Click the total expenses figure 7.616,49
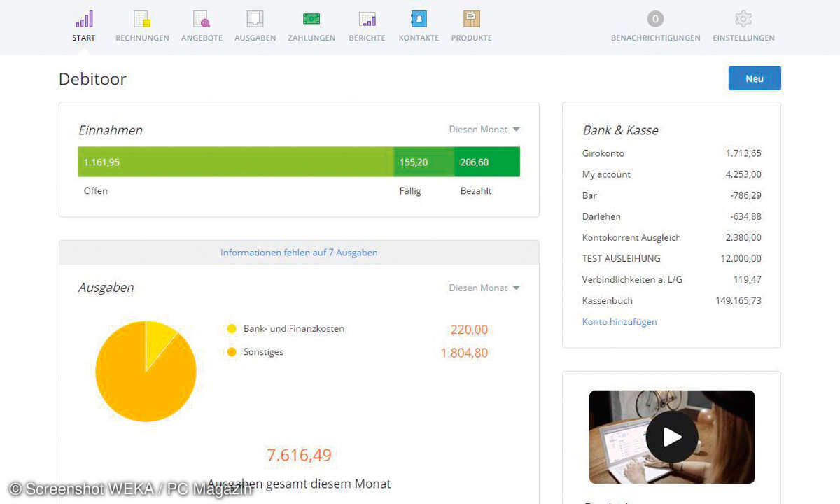This screenshot has height=504, width=840. point(299,455)
